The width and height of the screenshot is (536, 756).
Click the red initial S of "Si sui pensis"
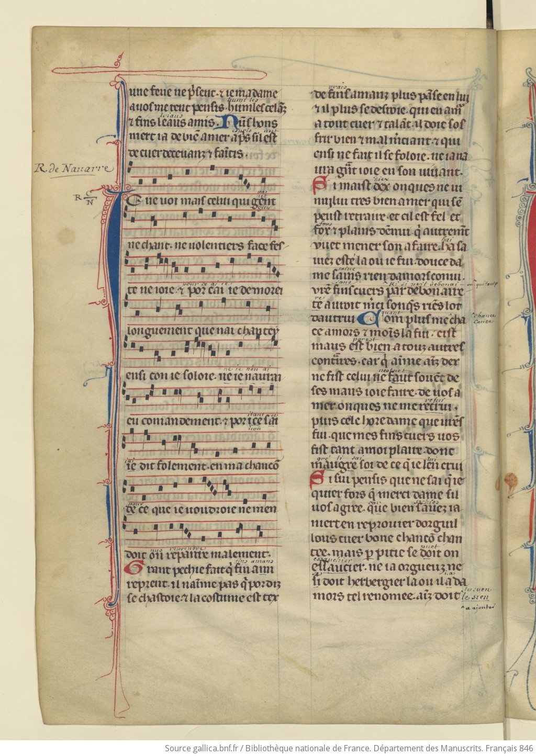[x=318, y=479]
